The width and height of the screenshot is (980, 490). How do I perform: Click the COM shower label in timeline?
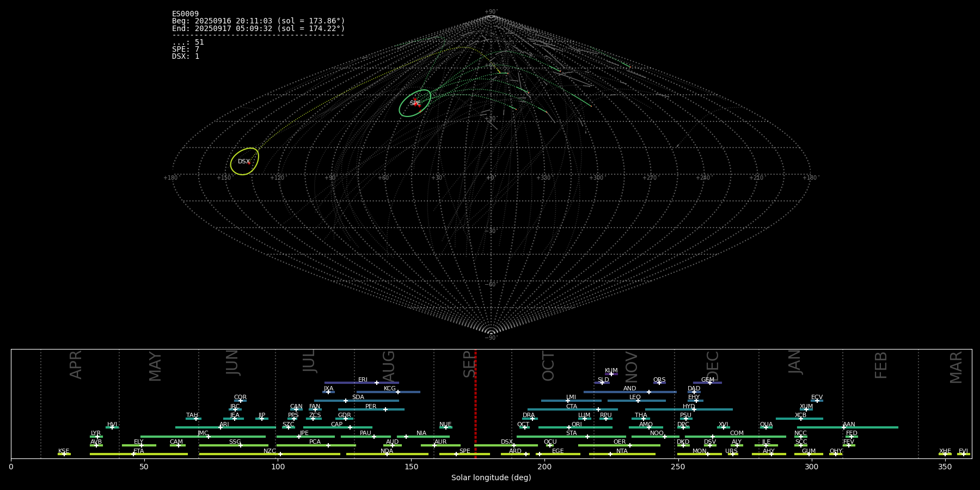click(737, 433)
